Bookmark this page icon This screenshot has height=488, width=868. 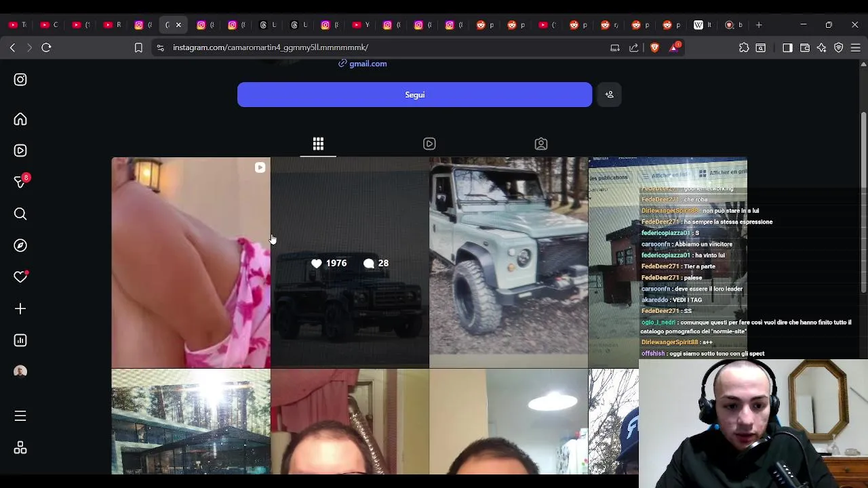pos(138,47)
